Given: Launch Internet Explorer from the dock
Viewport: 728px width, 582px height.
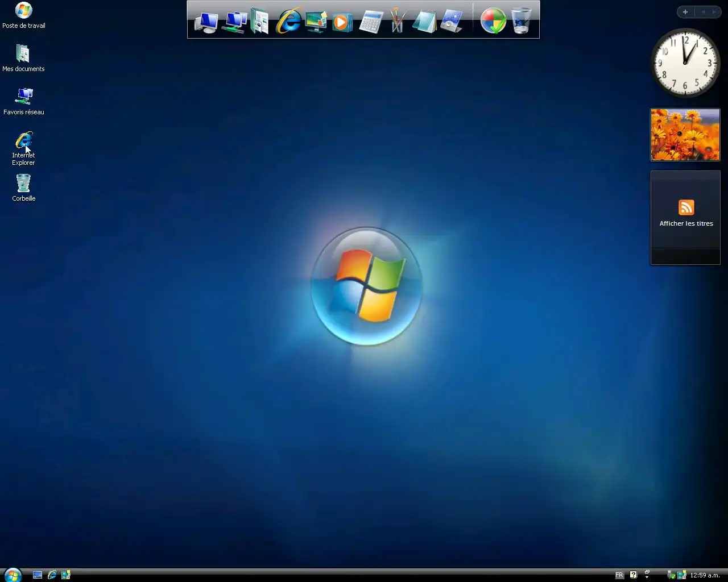Looking at the screenshot, I should pyautogui.click(x=288, y=22).
